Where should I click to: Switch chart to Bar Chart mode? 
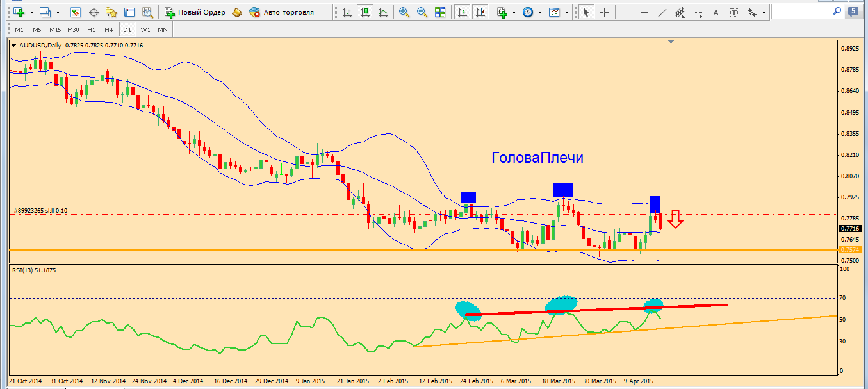coord(347,12)
